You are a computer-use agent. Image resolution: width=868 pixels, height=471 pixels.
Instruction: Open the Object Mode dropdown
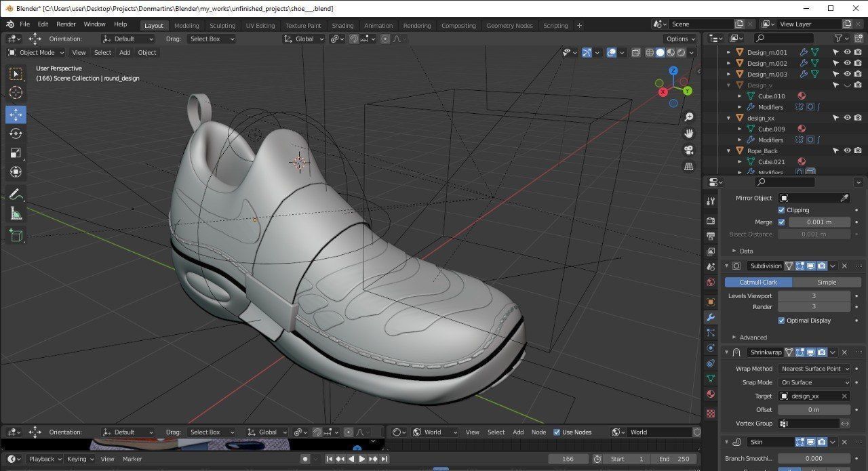(x=36, y=52)
